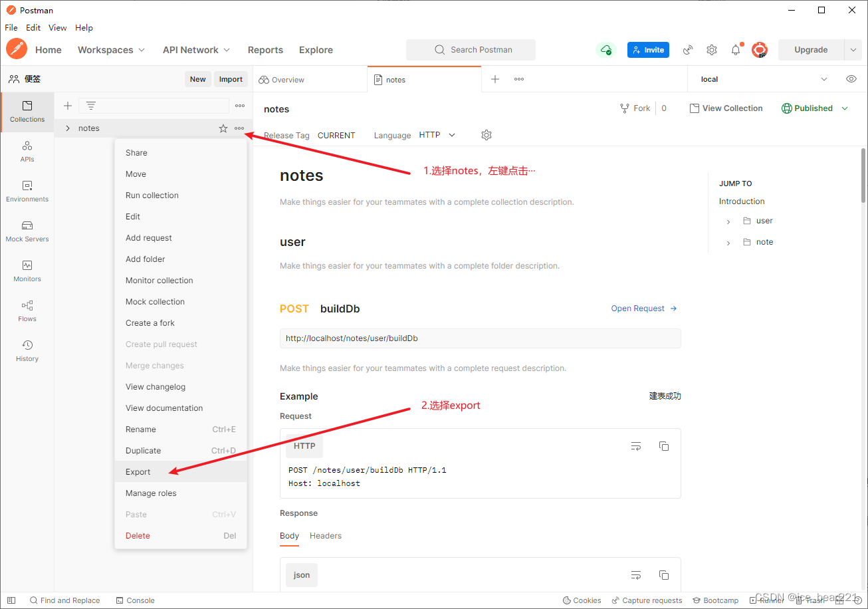Open the API Network dropdown
Image resolution: width=868 pixels, height=609 pixels.
pyautogui.click(x=197, y=50)
